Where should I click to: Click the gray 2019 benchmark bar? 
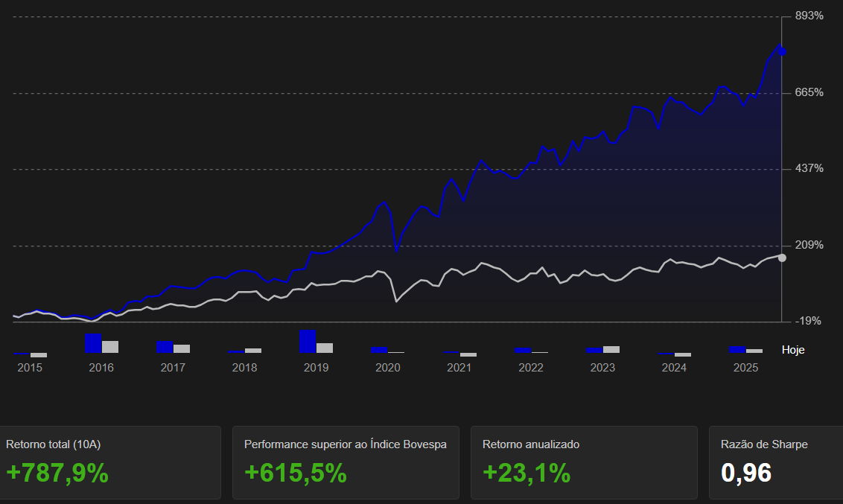325,348
